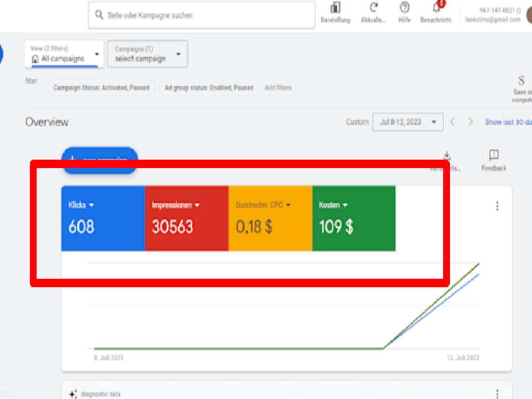Expand the Impressionen metric dropdown
Image resolution: width=532 pixels, height=399 pixels.
[197, 205]
